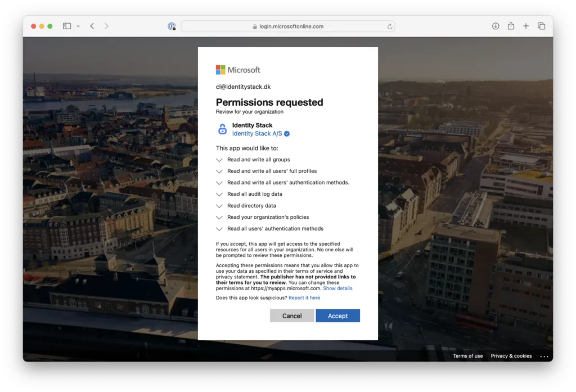Screen dimensions: 576x392
Task: Open the Identity Stack A/S publisher link
Action: (x=257, y=133)
